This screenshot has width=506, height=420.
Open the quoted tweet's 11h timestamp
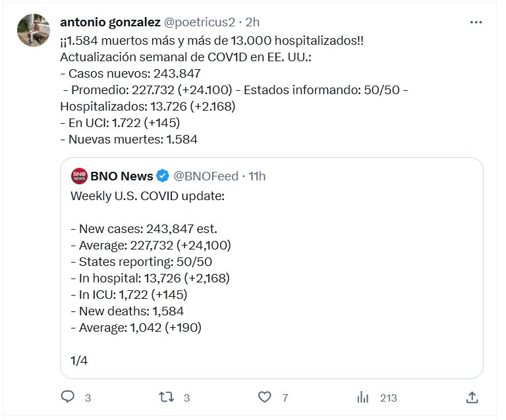(x=257, y=176)
